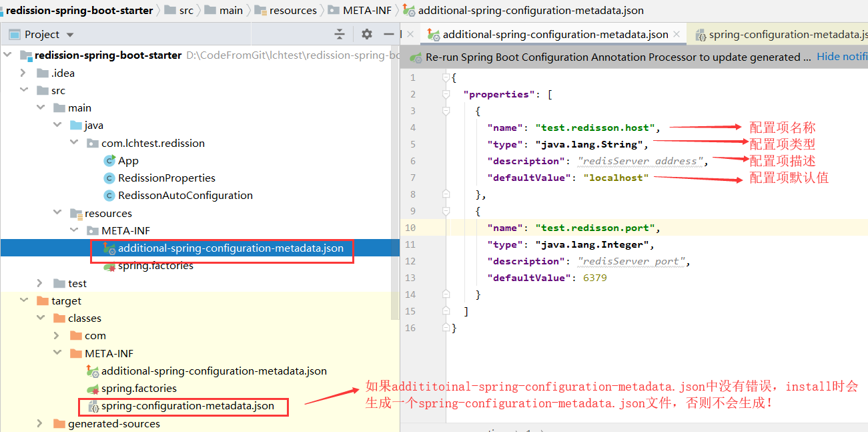Click line number 13 in gutter
This screenshot has height=432, width=868.
(x=409, y=278)
